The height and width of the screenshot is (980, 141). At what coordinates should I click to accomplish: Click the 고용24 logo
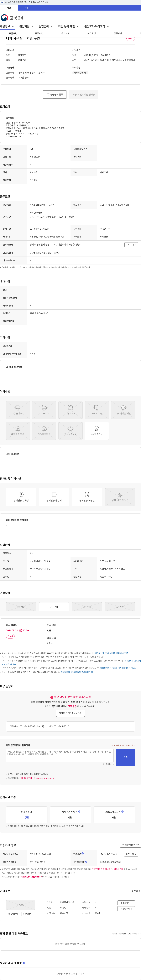click(12, 18)
